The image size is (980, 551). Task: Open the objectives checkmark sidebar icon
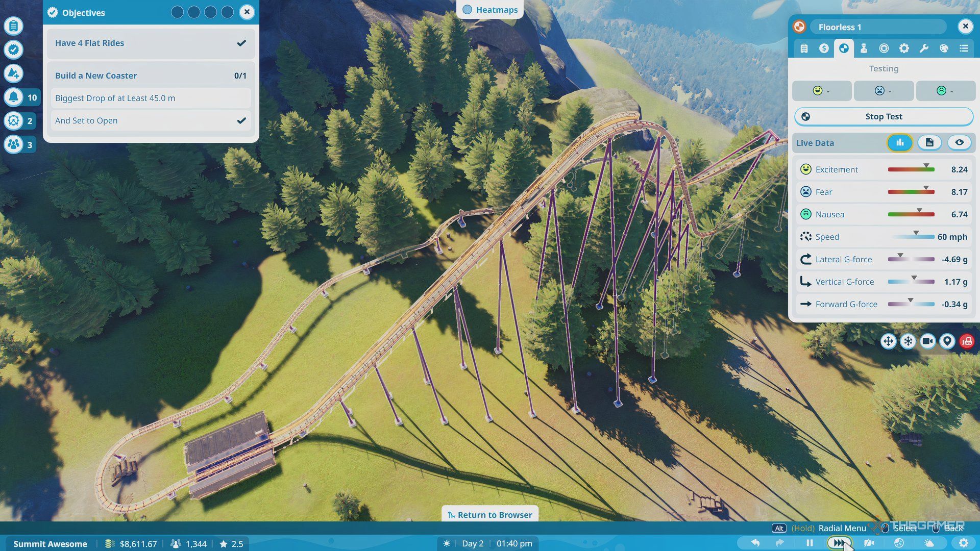pos(14,49)
